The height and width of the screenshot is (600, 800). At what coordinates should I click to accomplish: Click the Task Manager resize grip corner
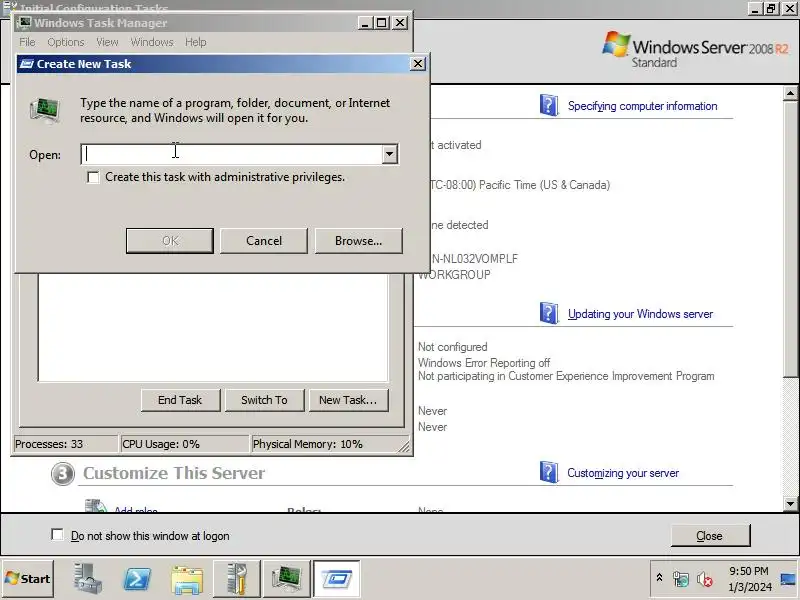tap(404, 446)
